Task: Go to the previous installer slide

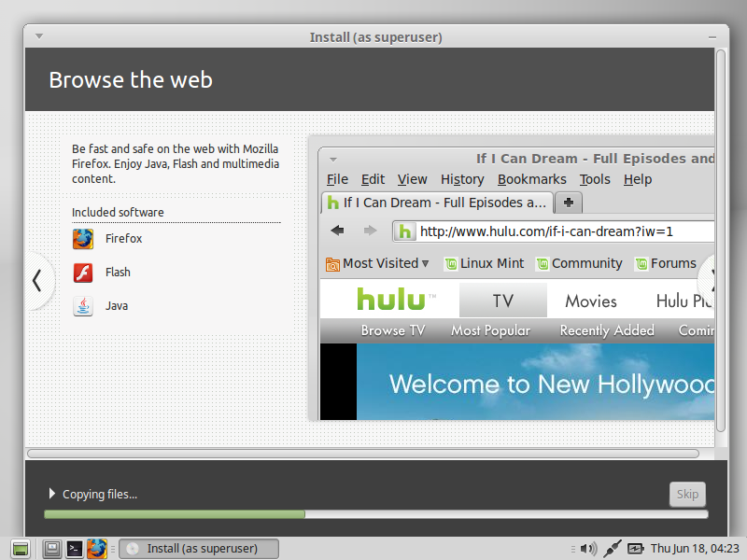Action: (37, 281)
